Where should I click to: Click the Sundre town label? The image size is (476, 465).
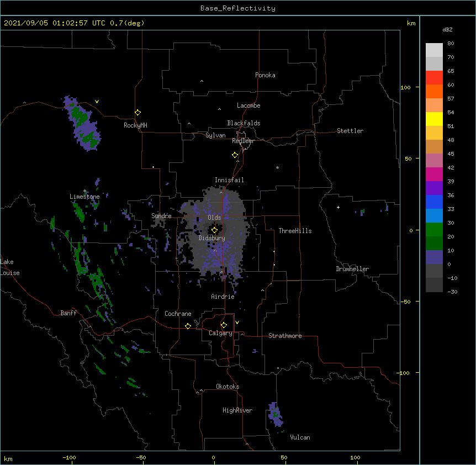(161, 216)
